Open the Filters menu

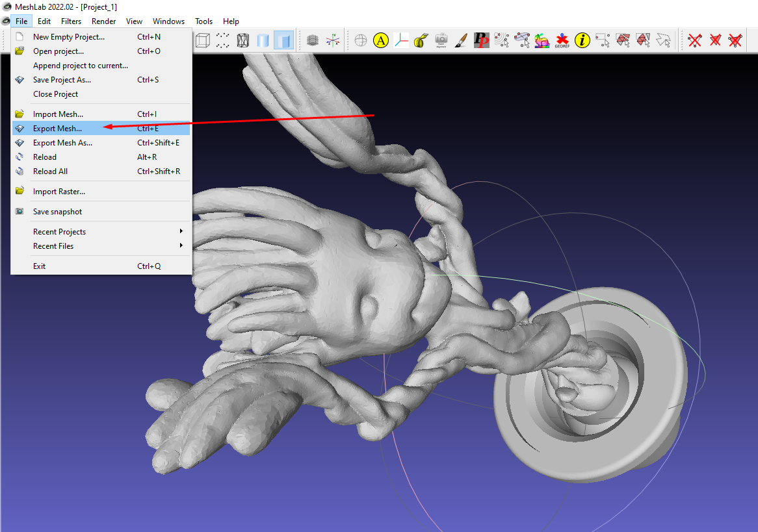(x=71, y=21)
